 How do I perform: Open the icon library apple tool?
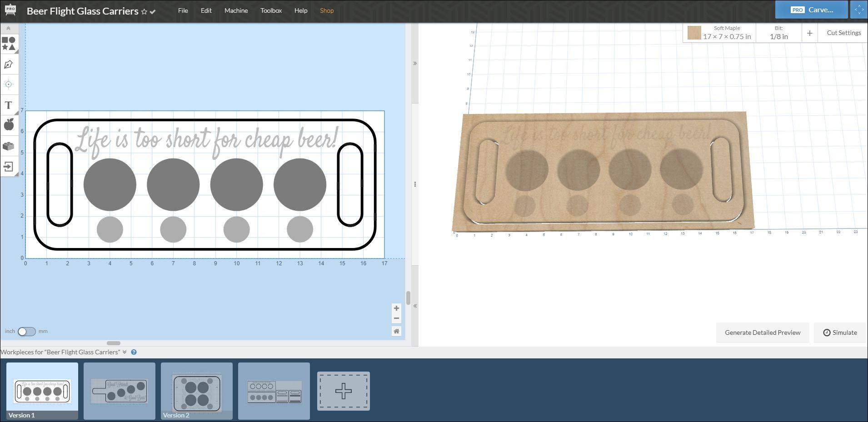[9, 124]
